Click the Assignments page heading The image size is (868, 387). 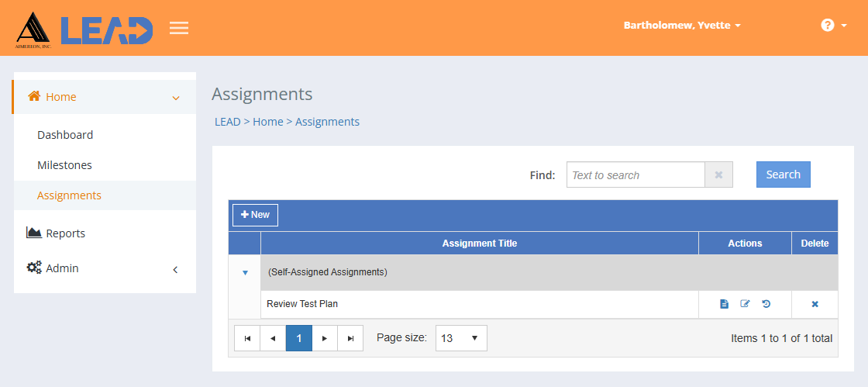click(x=262, y=94)
